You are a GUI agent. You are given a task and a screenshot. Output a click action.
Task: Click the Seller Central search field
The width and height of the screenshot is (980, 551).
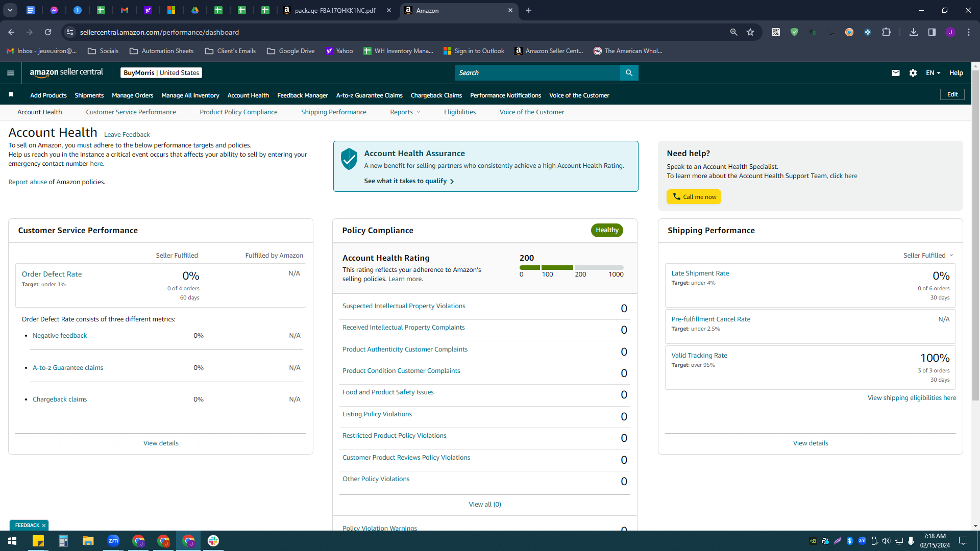[537, 73]
